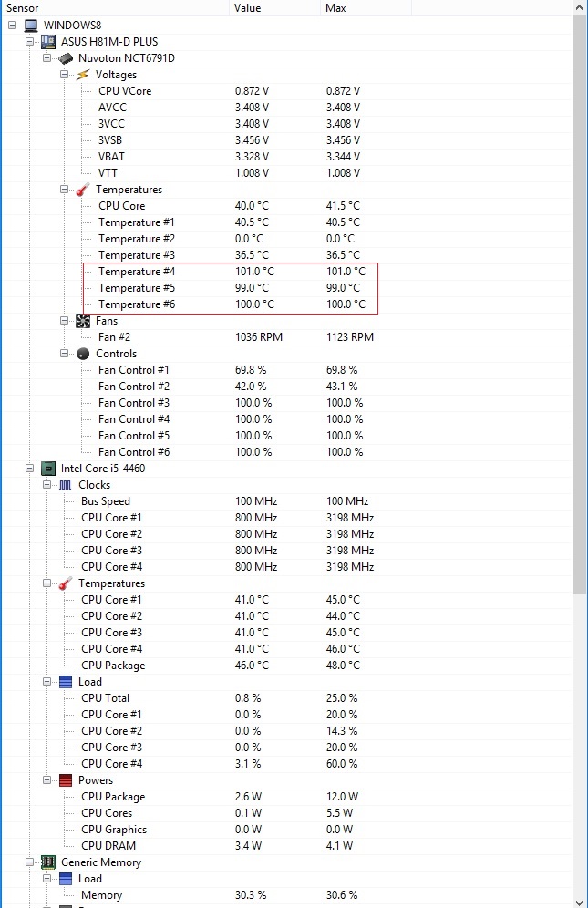This screenshot has width=588, height=908.
Task: Click the 12.0 W CPU Package max
Action: coord(343,797)
